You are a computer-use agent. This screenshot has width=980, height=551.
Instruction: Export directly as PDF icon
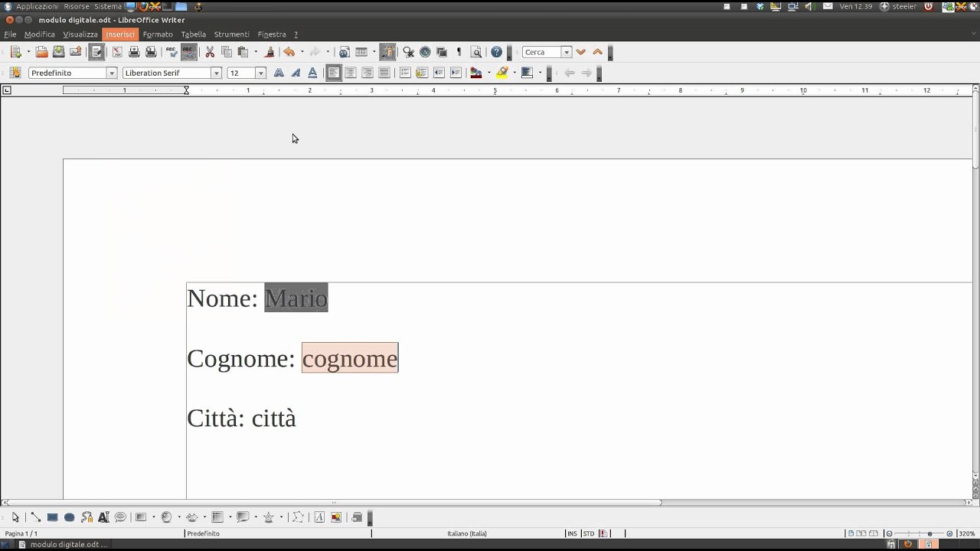pos(117,52)
